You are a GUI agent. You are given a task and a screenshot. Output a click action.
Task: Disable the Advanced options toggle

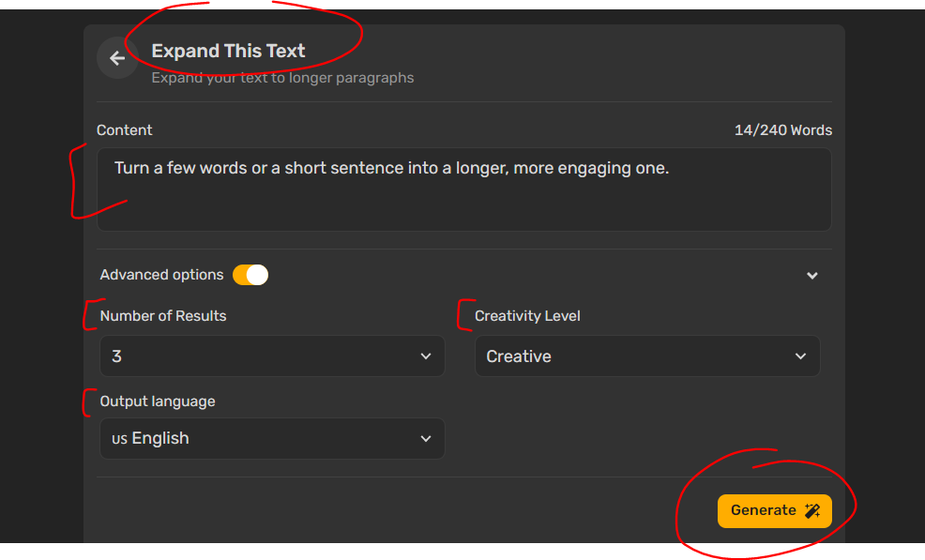[249, 274]
